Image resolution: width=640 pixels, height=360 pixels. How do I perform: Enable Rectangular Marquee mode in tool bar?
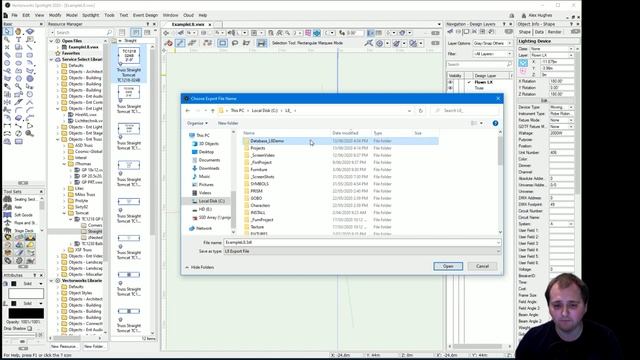pyautogui.click(x=222, y=43)
